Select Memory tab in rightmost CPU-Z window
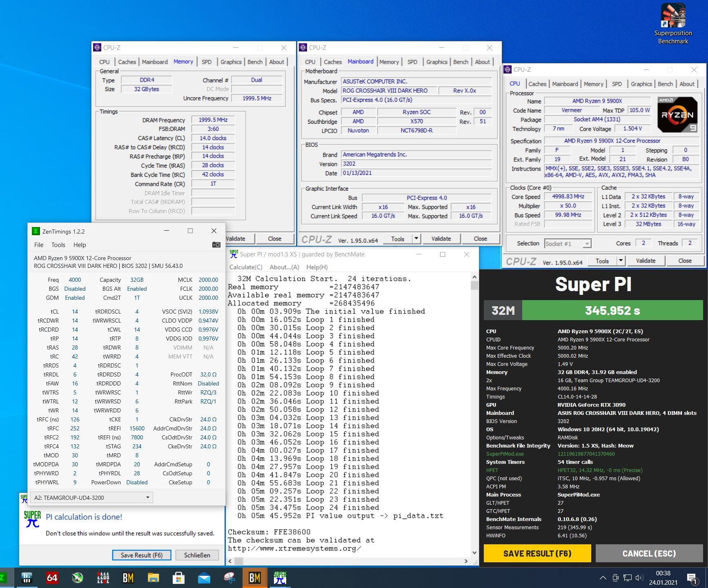This screenshot has width=708, height=588. point(593,84)
